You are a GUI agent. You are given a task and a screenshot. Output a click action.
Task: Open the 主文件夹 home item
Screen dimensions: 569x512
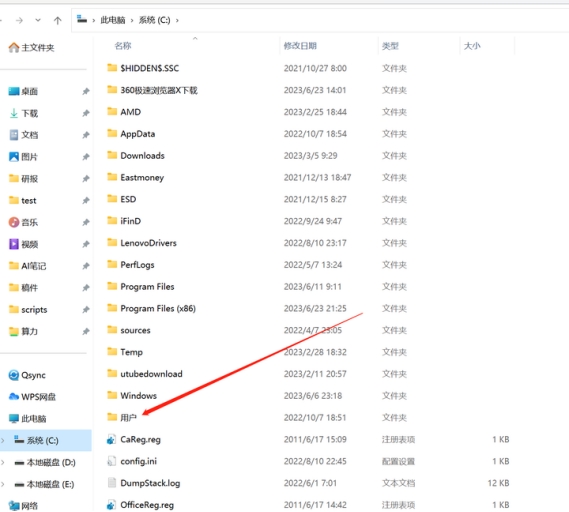32,48
